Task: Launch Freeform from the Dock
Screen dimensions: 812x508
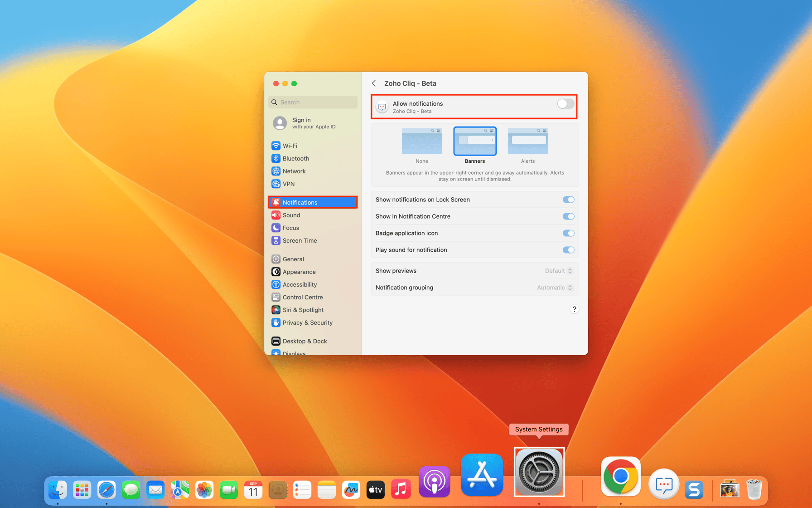Action: pos(351,490)
